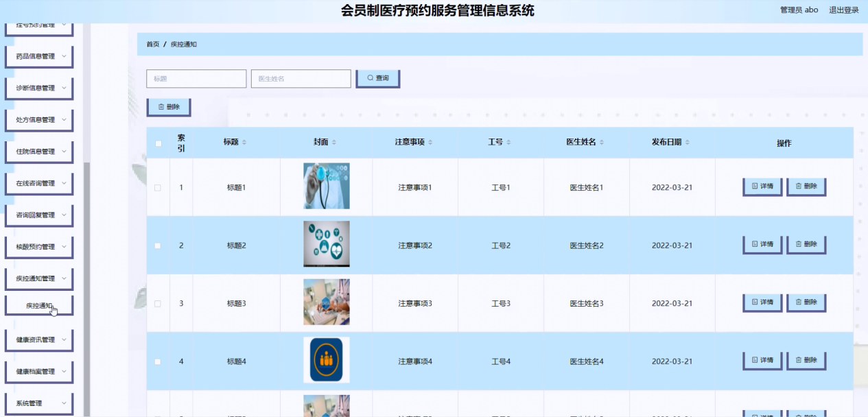This screenshot has width=868, height=417.
Task: Click 删除 for row 标题4
Action: point(806,361)
